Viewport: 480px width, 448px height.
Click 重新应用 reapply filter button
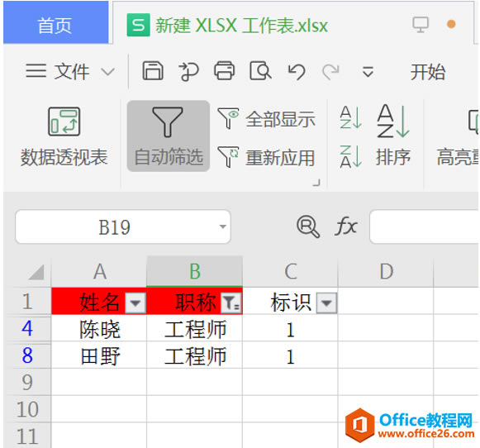[266, 157]
